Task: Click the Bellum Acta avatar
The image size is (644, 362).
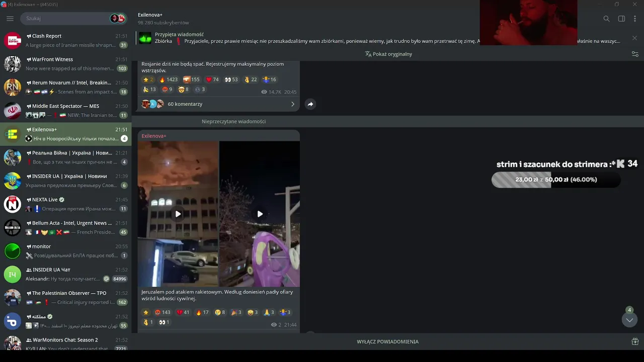Action: [x=13, y=227]
